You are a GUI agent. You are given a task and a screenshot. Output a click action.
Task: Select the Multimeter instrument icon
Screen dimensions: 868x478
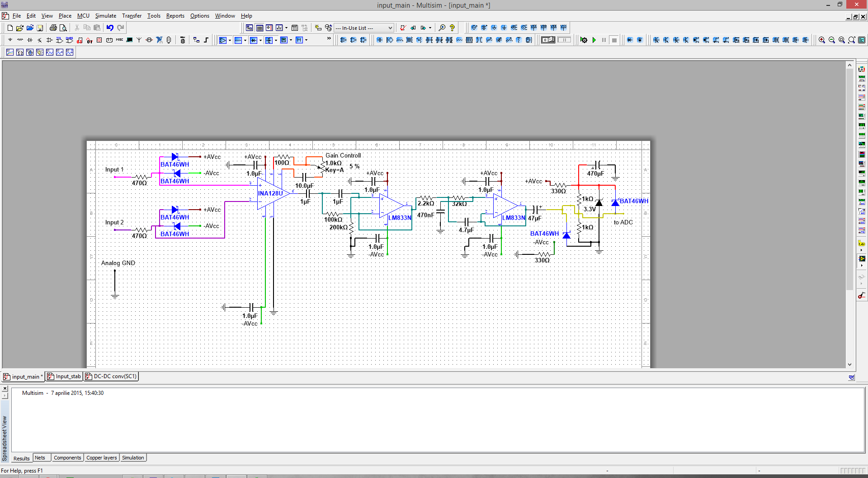click(862, 69)
